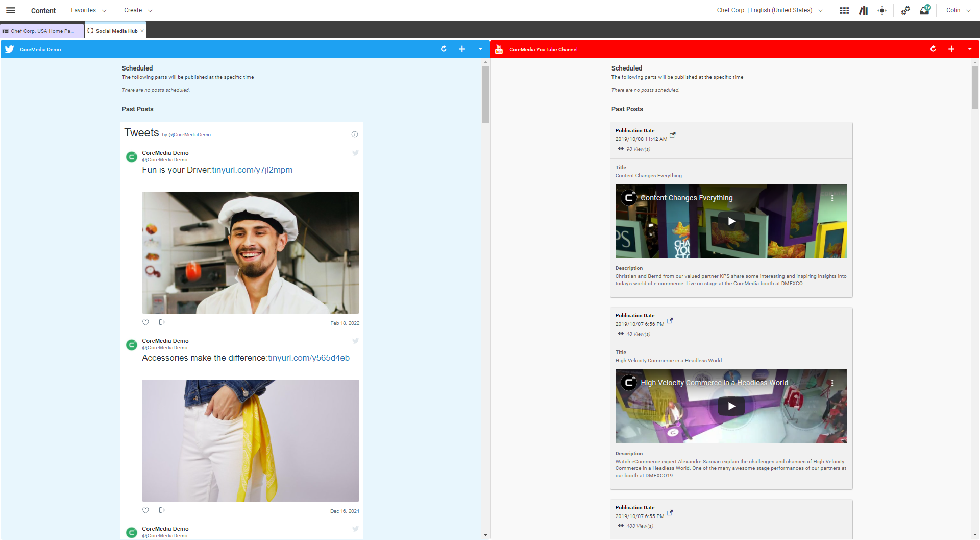Click the Twitter bird icon on CoreMedia Demo panel
The width and height of the screenshot is (980, 540).
[x=9, y=49]
